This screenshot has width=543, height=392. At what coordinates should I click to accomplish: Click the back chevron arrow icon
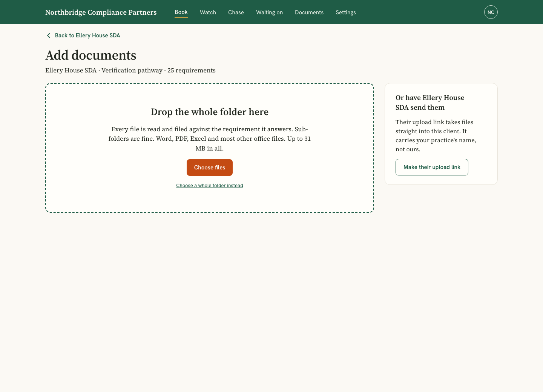48,35
